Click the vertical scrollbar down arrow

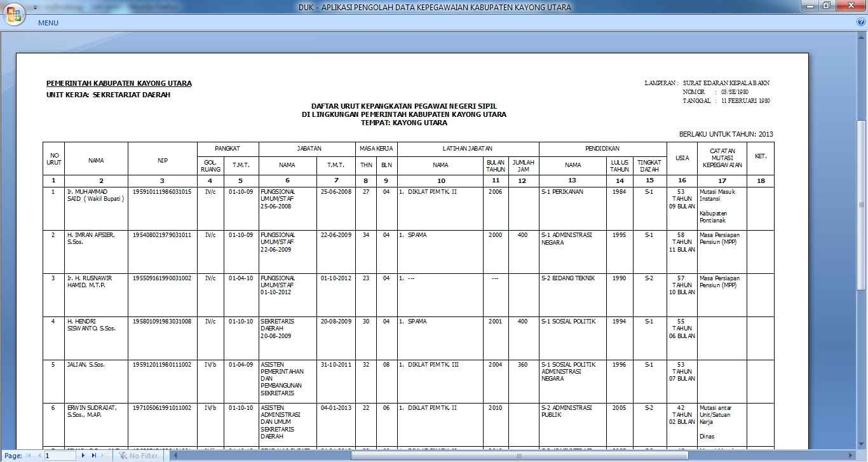tap(862, 444)
